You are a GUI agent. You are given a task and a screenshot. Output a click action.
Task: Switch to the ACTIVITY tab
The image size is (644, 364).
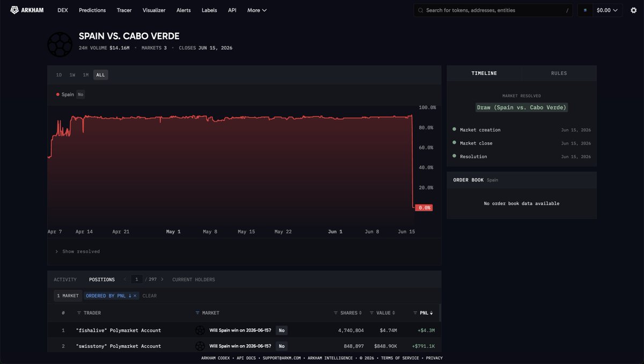pyautogui.click(x=65, y=280)
